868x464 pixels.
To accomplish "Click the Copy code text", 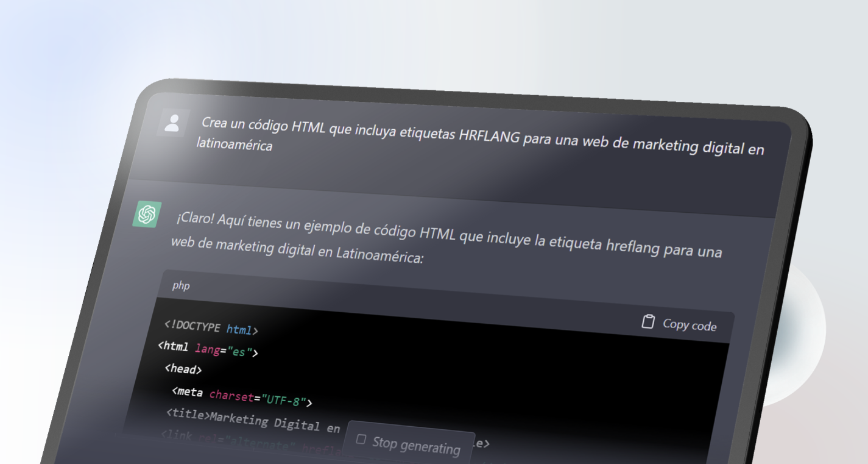I will 690,324.
